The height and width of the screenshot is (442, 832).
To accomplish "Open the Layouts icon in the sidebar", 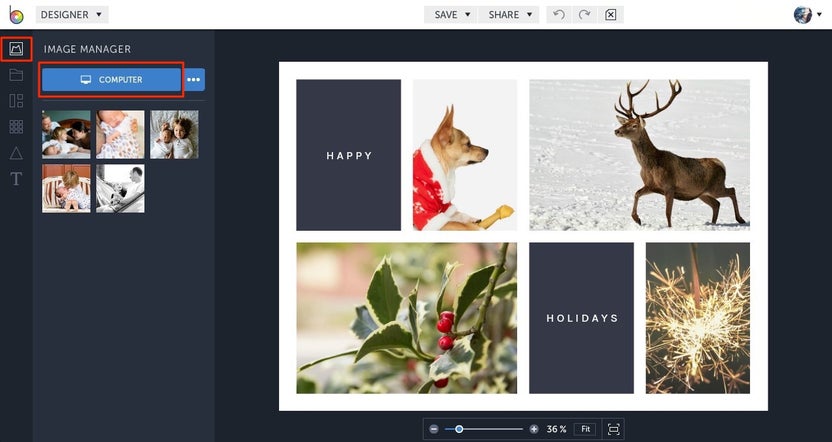I will point(16,101).
